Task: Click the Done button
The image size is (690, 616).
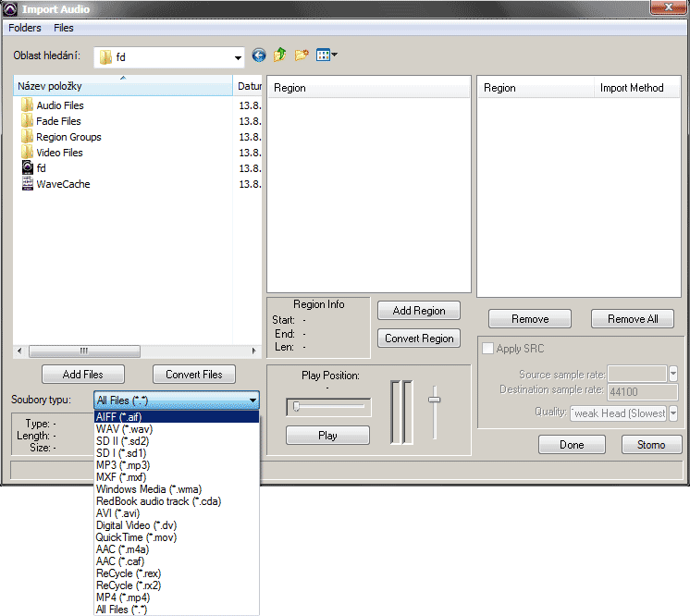Action: click(x=572, y=445)
